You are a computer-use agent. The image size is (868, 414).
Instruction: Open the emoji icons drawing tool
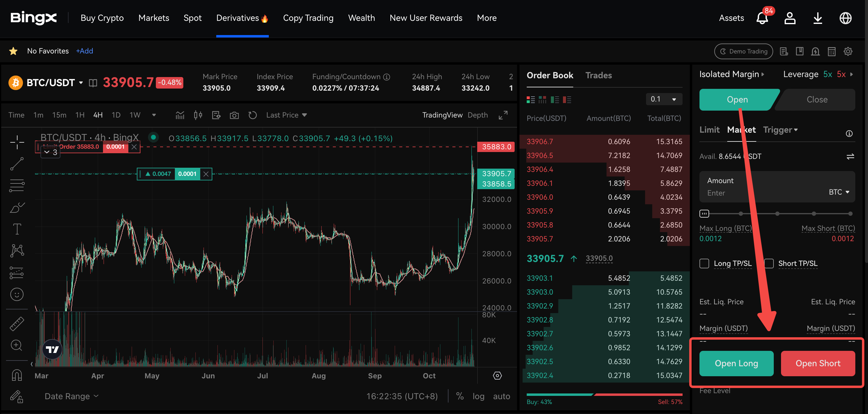pos(17,294)
